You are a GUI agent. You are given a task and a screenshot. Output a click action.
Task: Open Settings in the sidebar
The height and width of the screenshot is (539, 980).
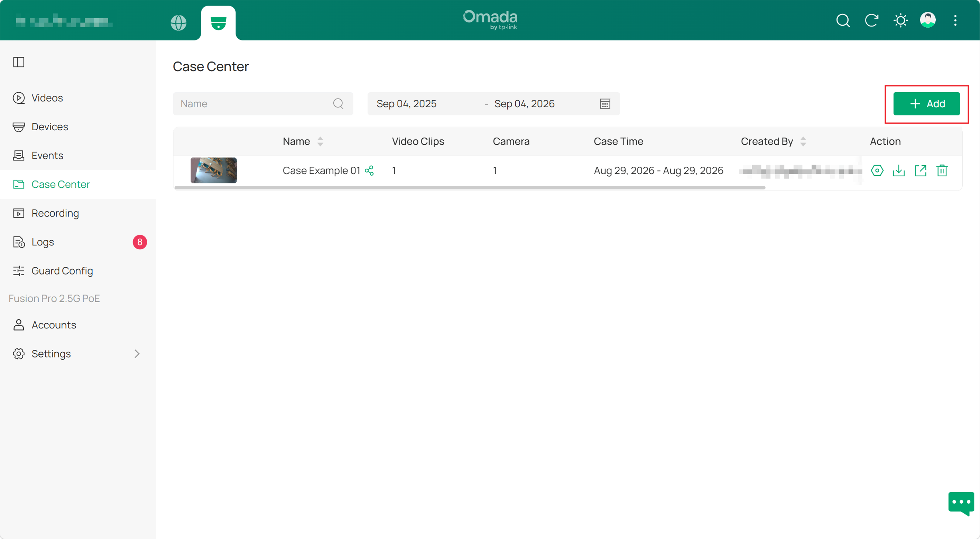pyautogui.click(x=78, y=354)
